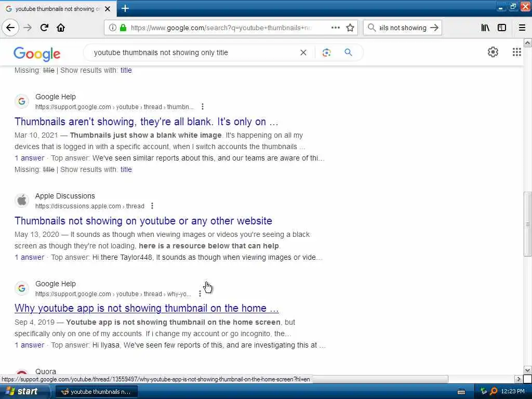This screenshot has width=532, height=399.
Task: Click the horizontal scrollbar right arrow
Action: [518, 379]
